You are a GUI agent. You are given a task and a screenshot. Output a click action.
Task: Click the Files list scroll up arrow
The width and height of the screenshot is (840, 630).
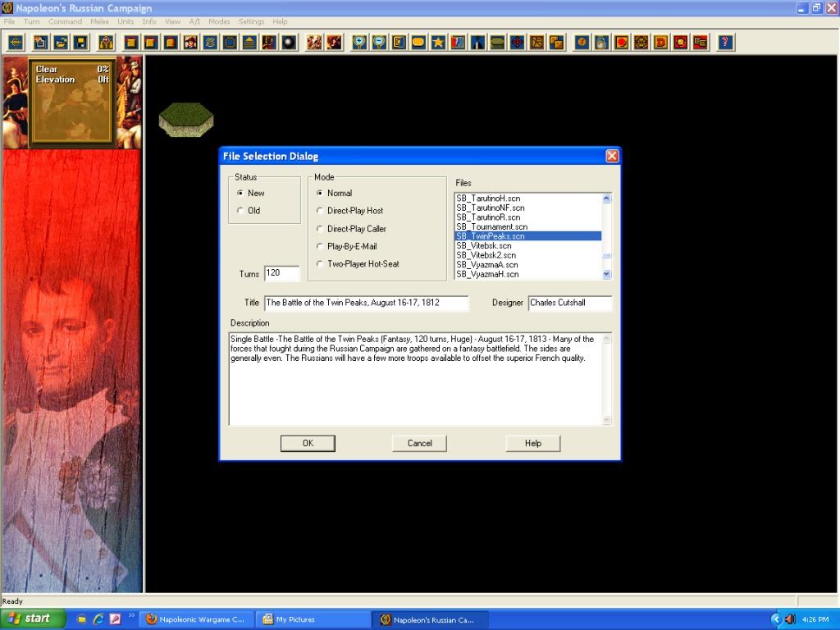click(606, 199)
